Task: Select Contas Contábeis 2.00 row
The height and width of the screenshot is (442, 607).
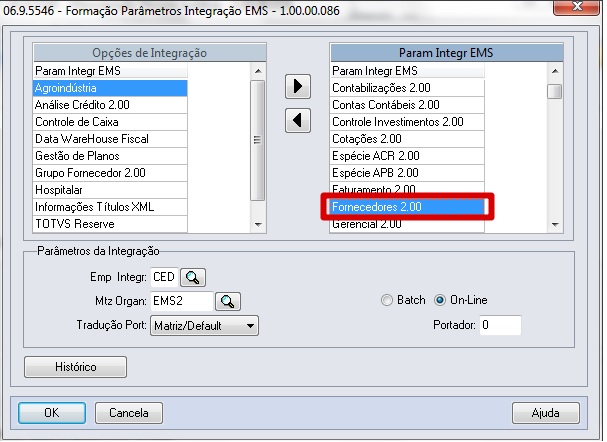Action: 407,105
